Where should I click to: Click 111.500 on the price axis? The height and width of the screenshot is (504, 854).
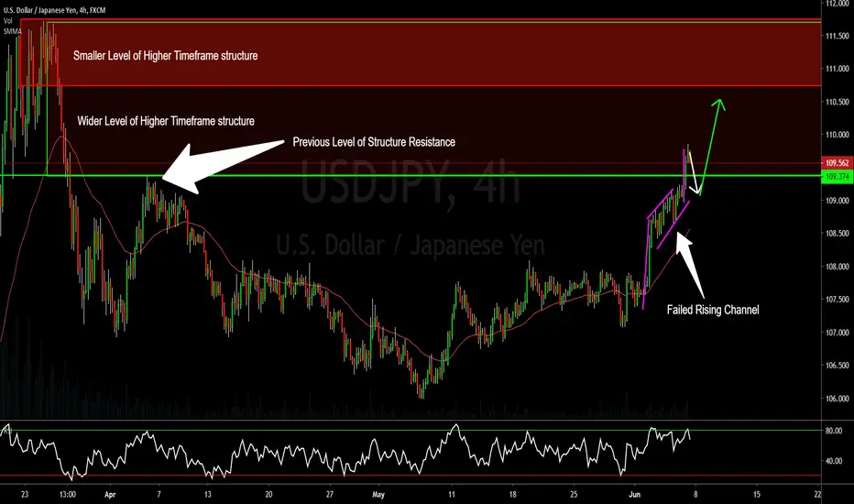tap(838, 36)
